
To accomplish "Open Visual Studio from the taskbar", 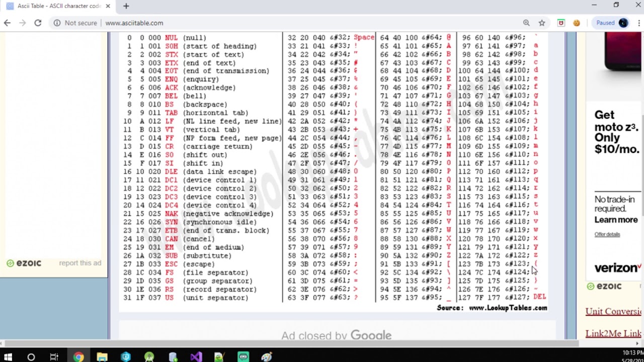I will [196, 357].
